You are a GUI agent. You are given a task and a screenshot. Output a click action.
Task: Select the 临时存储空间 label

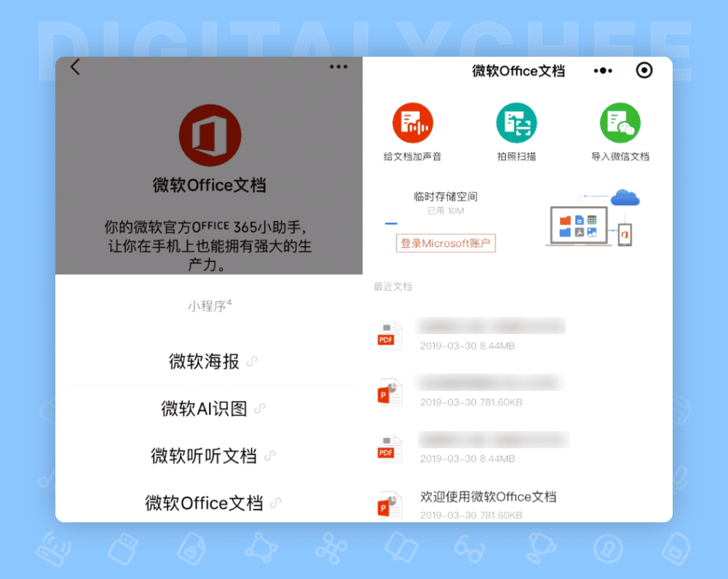(x=446, y=197)
